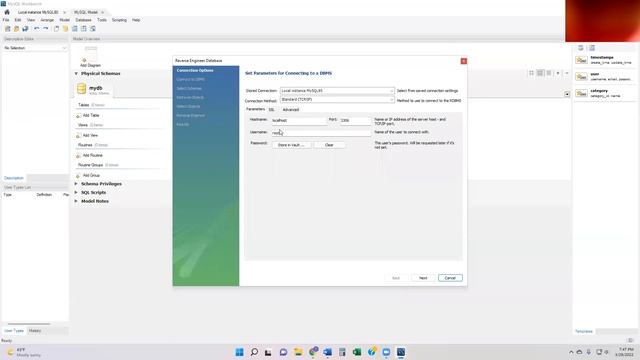Open Excel from the taskbar
640x360 pixels.
click(357, 352)
